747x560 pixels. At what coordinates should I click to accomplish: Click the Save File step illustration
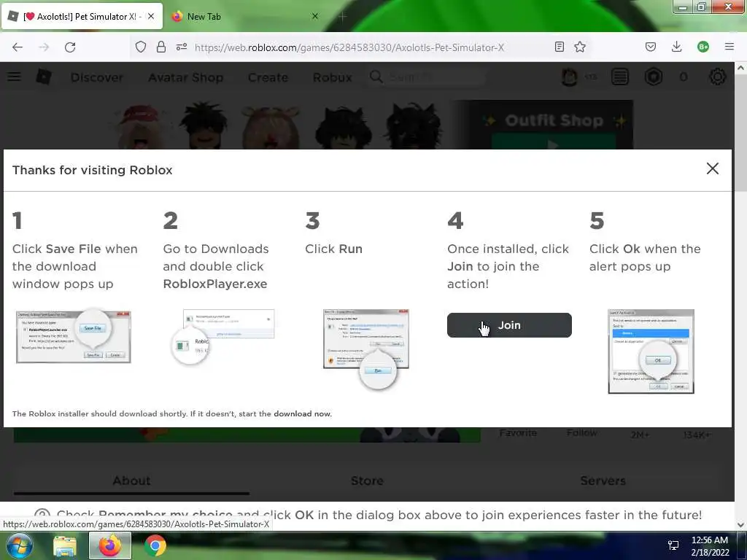coord(74,336)
